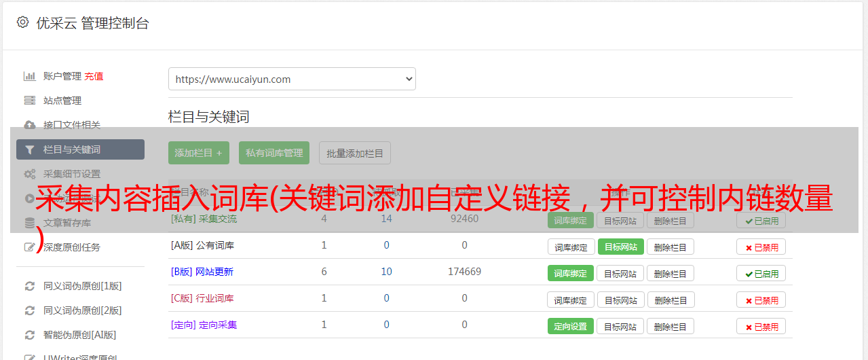Click the 栏目与关键词 page heading
This screenshot has height=360, width=868.
pyautogui.click(x=209, y=117)
